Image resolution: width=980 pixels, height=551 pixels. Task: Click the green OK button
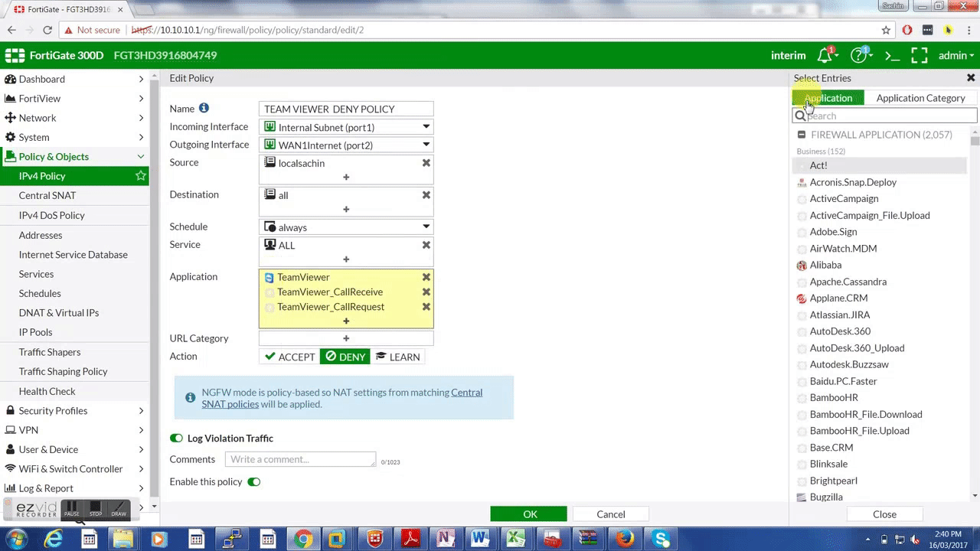click(529, 514)
